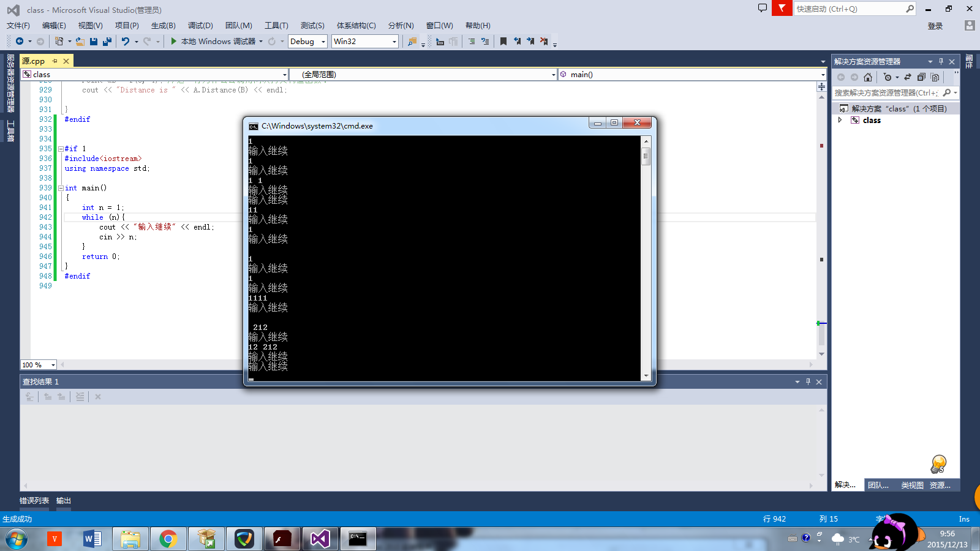The image size is (980, 551).
Task: Click the down arrow of console scrollbar
Action: (646, 375)
